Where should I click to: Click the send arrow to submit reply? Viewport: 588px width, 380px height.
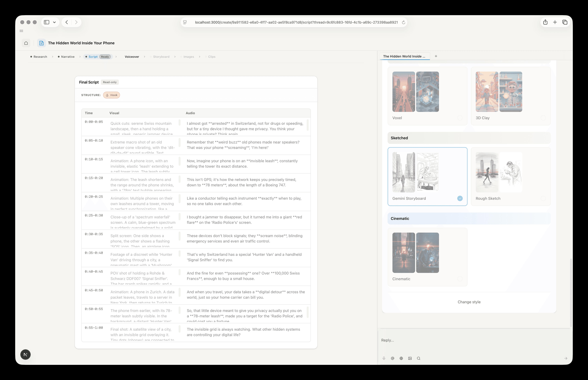tap(565, 359)
